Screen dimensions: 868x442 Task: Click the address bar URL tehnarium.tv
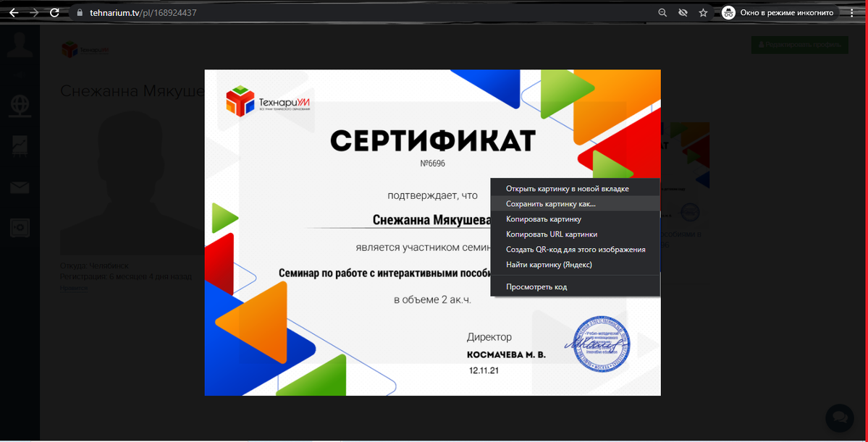(x=143, y=12)
